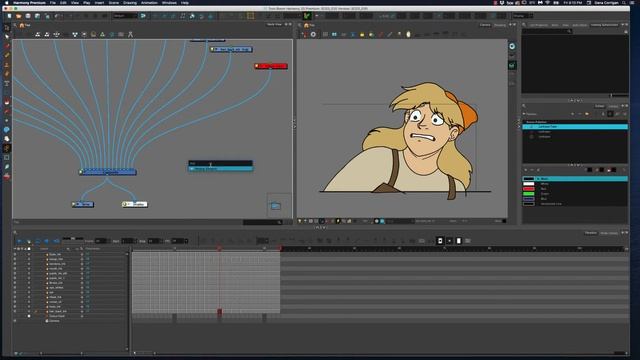Viewport: 640px width, 360px height.
Task: Select the arrow Select tool
Action: pyautogui.click(x=7, y=37)
